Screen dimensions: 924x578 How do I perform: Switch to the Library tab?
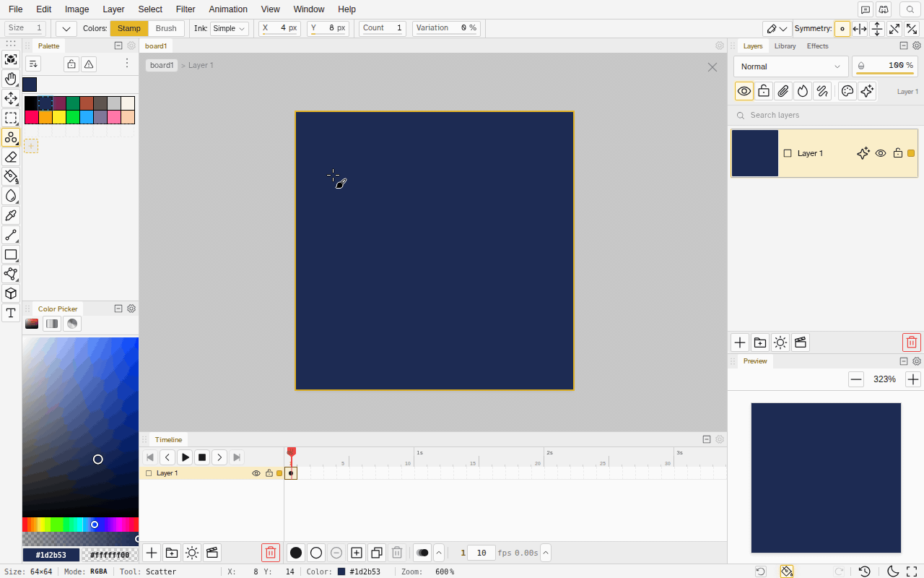click(x=785, y=46)
